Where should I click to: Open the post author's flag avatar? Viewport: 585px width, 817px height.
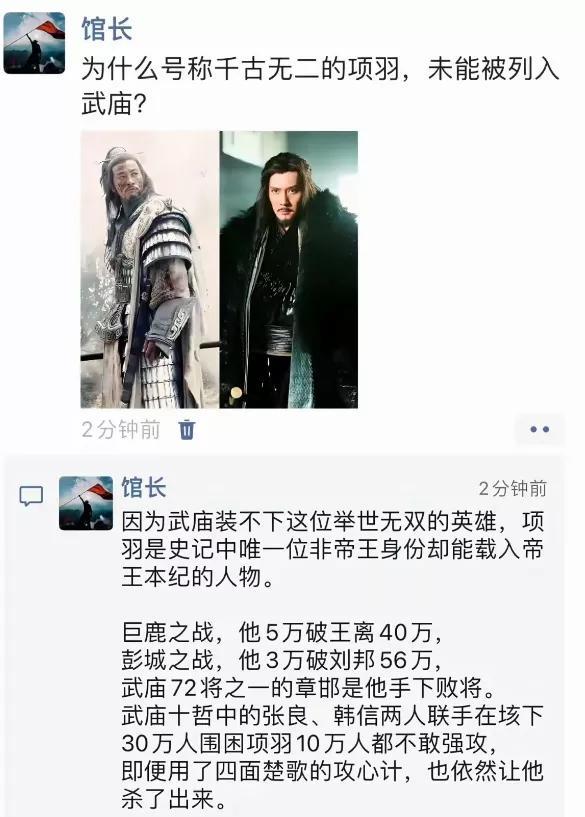pyautogui.click(x=34, y=43)
